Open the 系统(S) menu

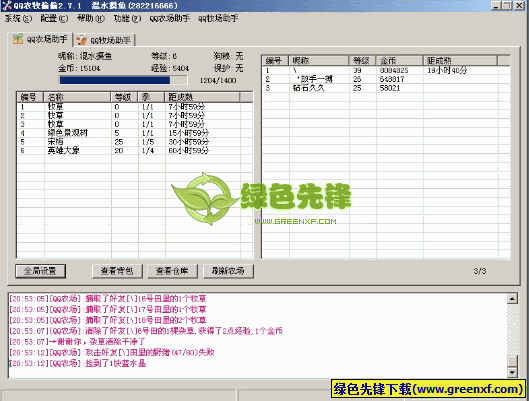18,18
